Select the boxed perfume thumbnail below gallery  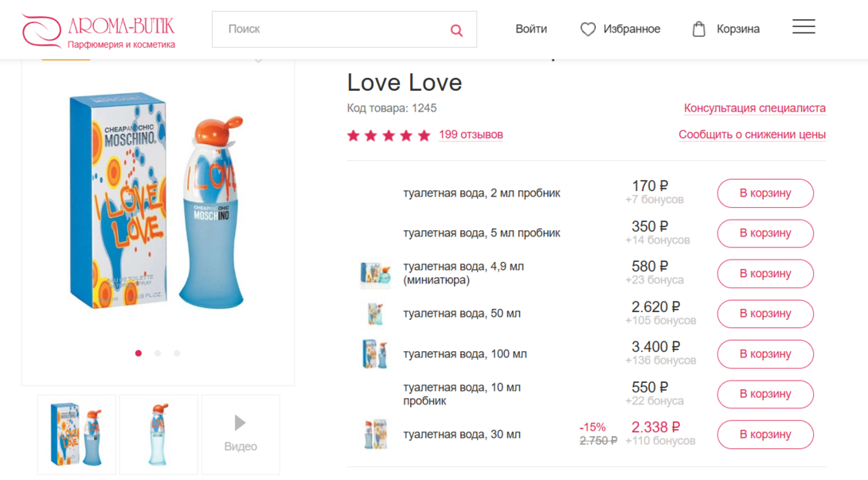(x=76, y=434)
